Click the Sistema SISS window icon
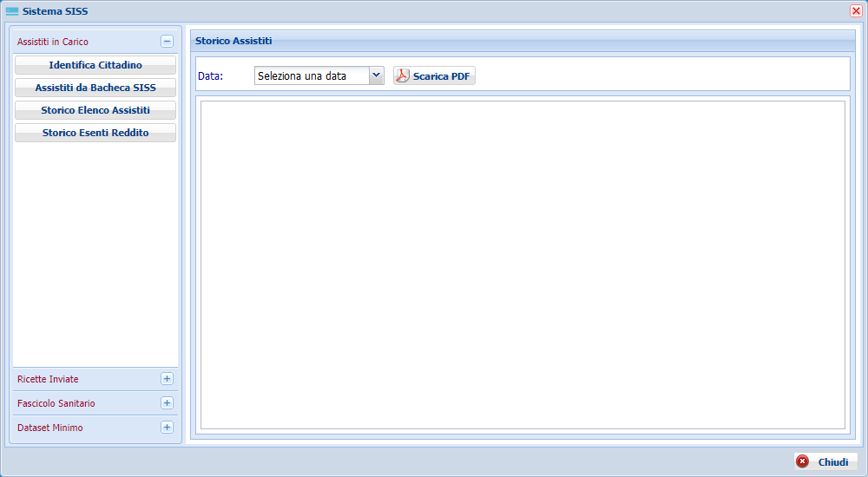868x477 pixels. [x=12, y=11]
